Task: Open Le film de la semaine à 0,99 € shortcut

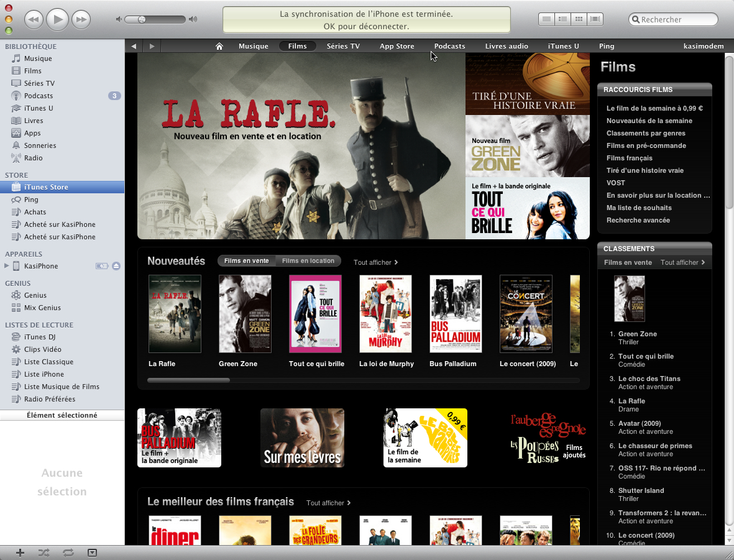Action: 654,108
